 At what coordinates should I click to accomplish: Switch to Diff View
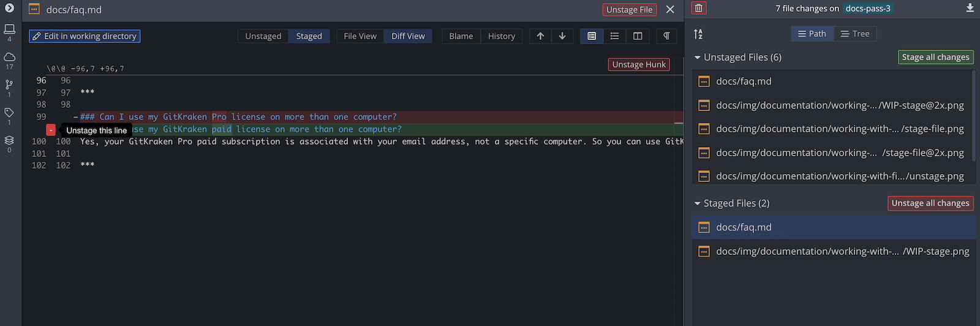point(408,36)
